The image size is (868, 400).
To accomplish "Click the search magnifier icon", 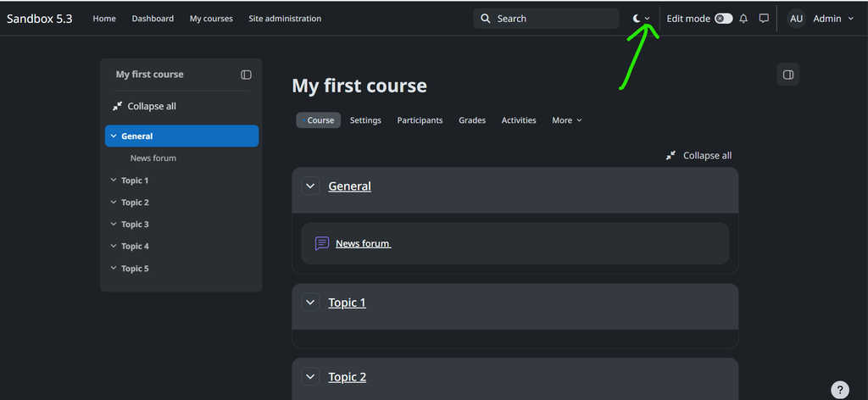I will tap(486, 19).
